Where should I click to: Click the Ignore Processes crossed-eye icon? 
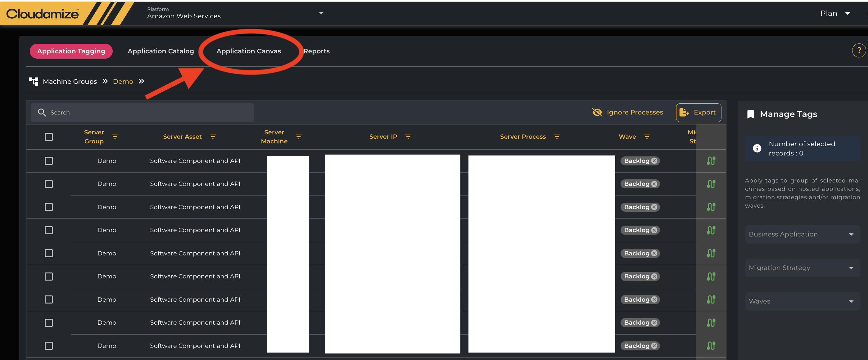tap(597, 112)
